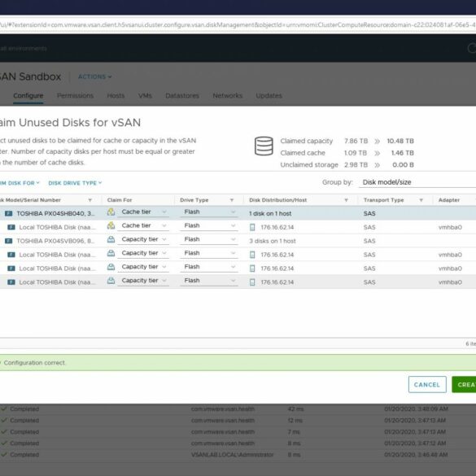The width and height of the screenshot is (476, 476).
Task: Click the CANCEL button
Action: click(x=427, y=385)
